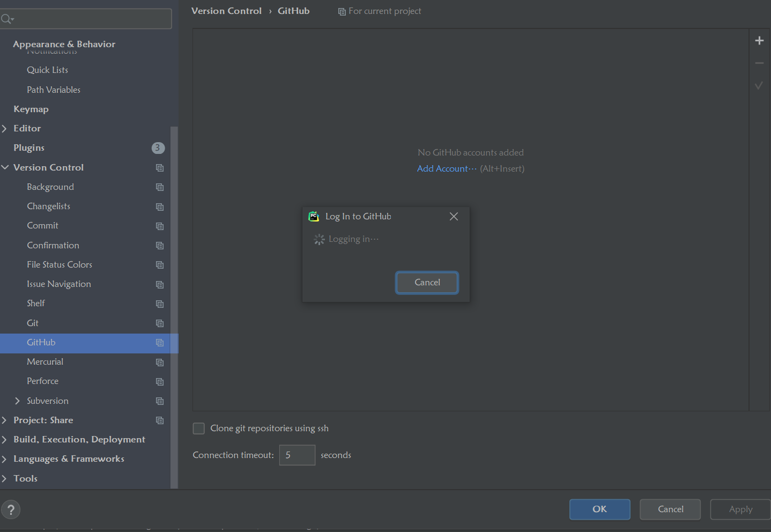The height and width of the screenshot is (532, 771).
Task: Click the Connection timeout input field
Action: click(297, 455)
